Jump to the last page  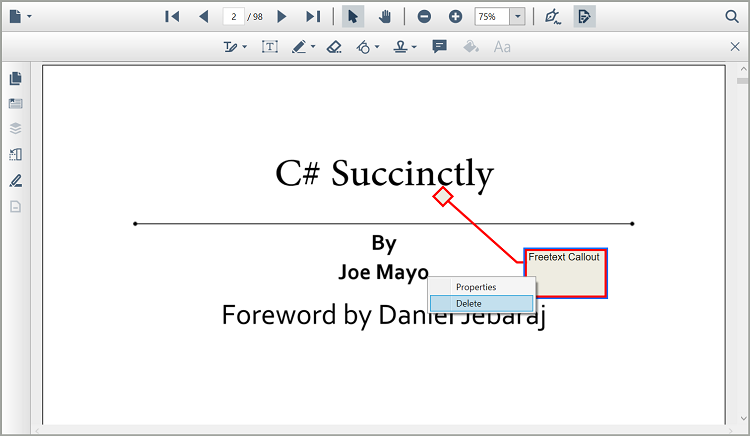click(x=313, y=17)
